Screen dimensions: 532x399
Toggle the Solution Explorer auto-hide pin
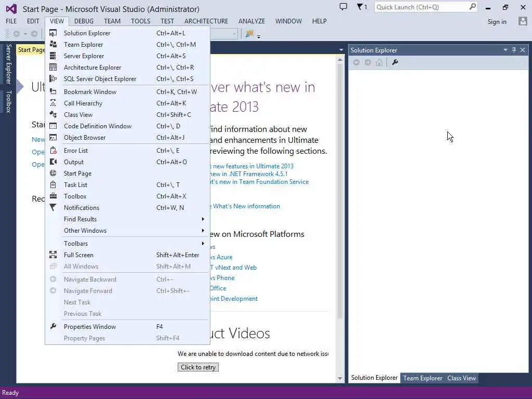click(514, 50)
